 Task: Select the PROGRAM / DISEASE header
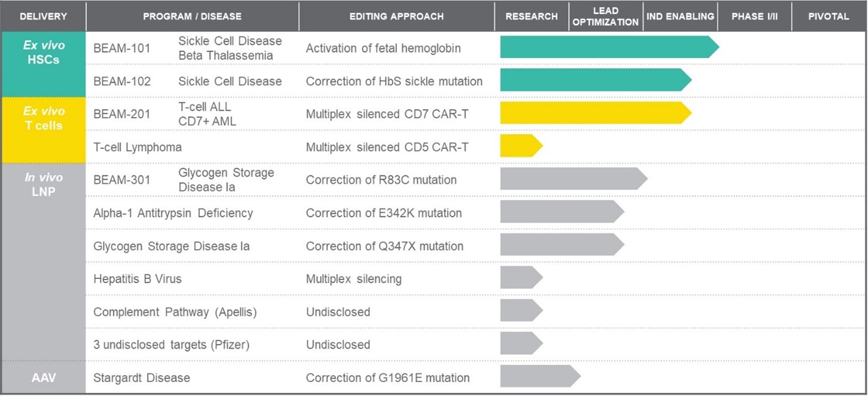coord(192,17)
